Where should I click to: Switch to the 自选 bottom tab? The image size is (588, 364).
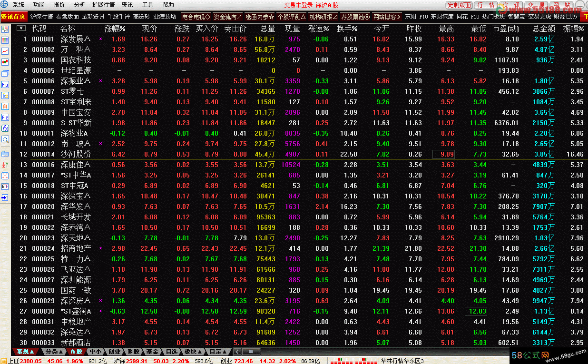point(171,352)
